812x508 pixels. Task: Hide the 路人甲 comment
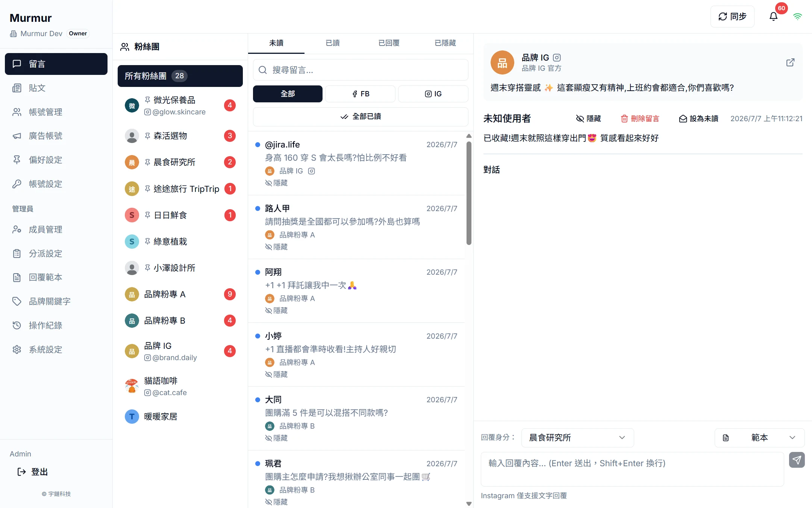point(276,247)
